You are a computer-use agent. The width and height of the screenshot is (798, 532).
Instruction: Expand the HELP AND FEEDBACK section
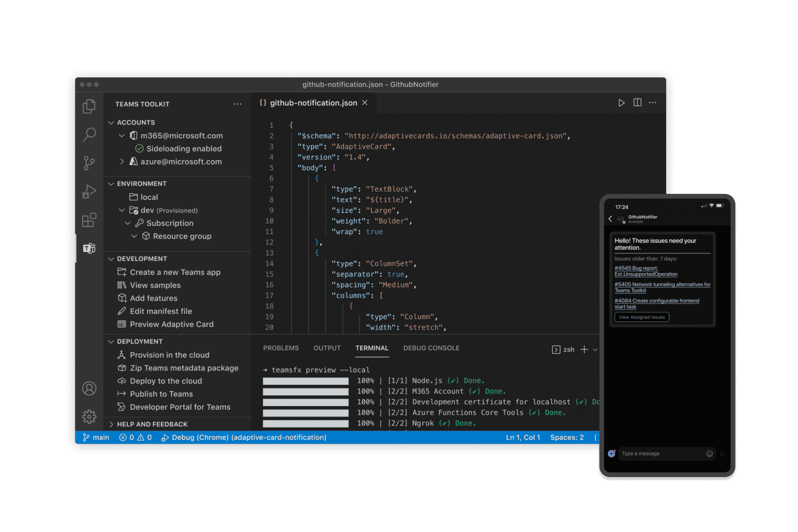(111, 424)
